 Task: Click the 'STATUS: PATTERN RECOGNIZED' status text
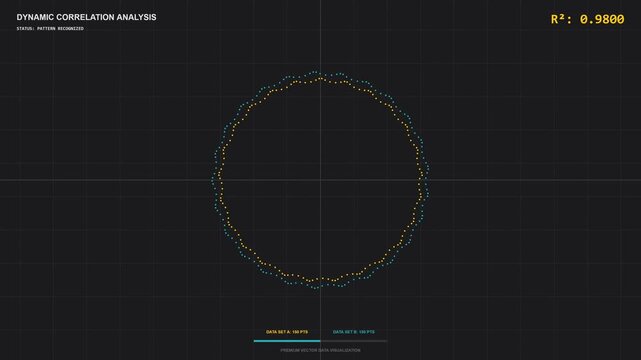50,29
